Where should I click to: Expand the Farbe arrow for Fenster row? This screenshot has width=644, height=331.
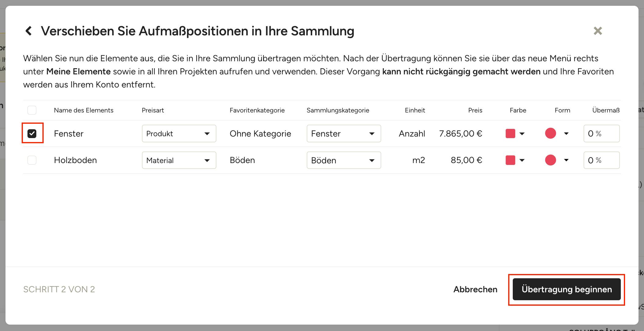click(x=522, y=133)
